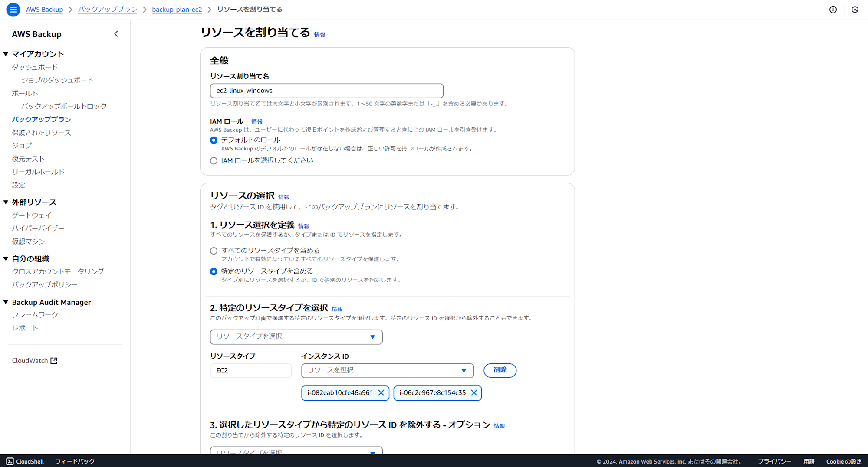Open バックアッププラン in the sidebar
This screenshot has width=868, height=467.
click(x=41, y=119)
